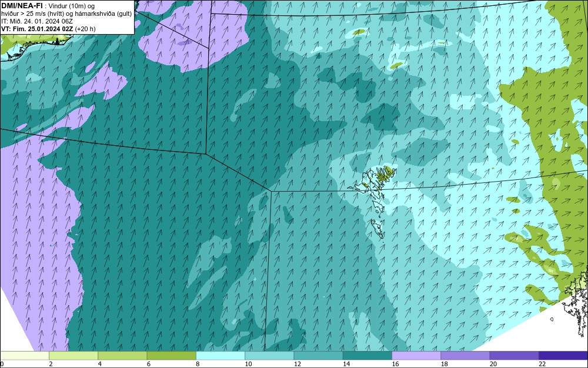Click the "DMI/NEA-FI" title text
This screenshot has height=368, width=588.
click(x=22, y=6)
